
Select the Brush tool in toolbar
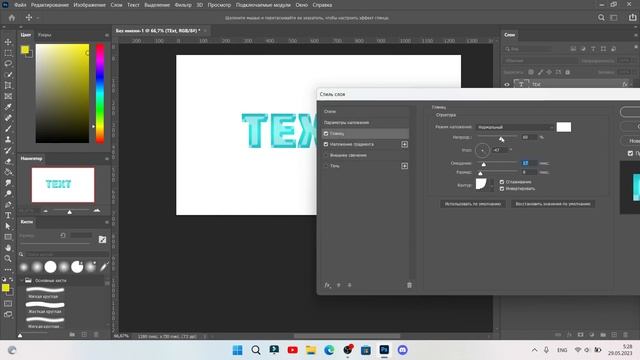click(8, 129)
